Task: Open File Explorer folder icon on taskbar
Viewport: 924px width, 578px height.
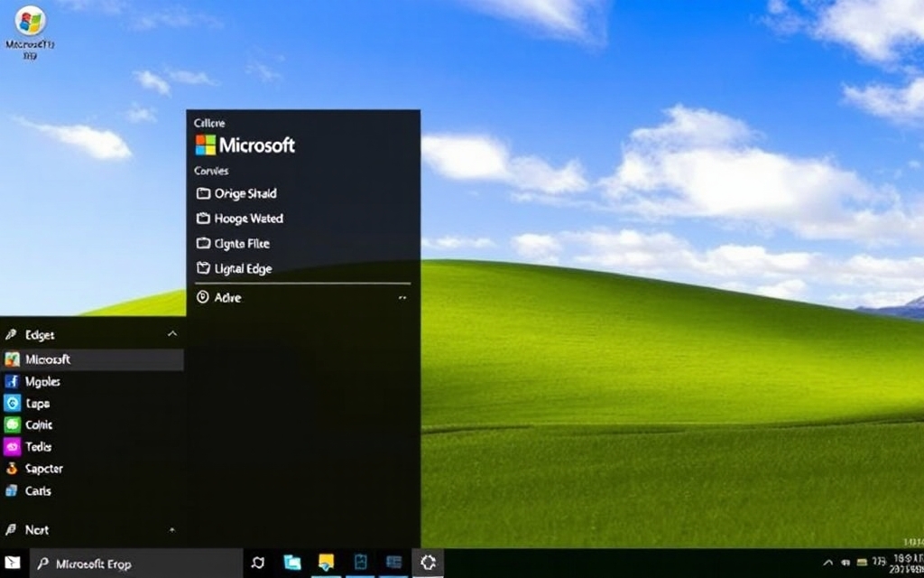Action: coord(292,564)
